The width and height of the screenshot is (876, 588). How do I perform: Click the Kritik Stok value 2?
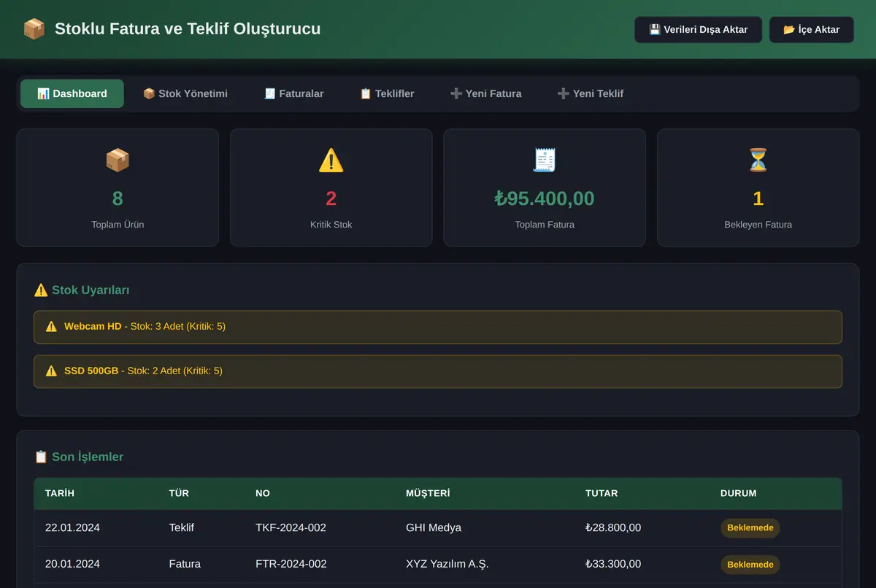(x=331, y=198)
